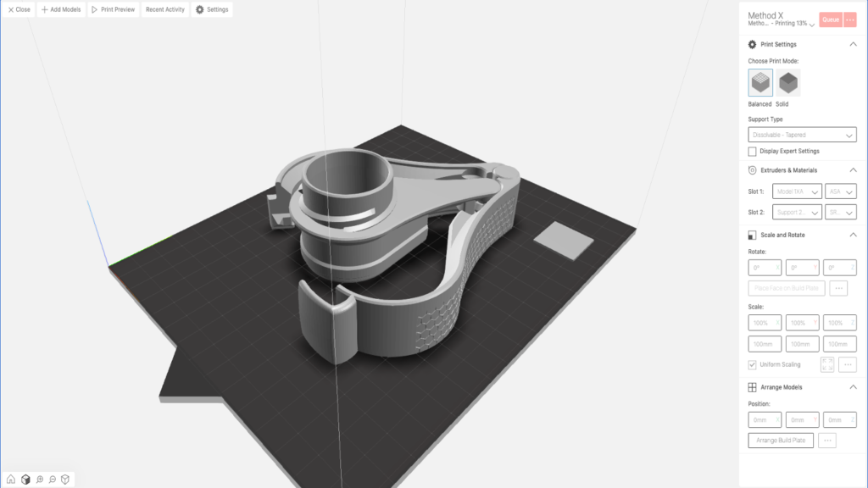Screen dimensions: 868x488
Task: Open the Support Type dropdown
Action: pyautogui.click(x=801, y=134)
